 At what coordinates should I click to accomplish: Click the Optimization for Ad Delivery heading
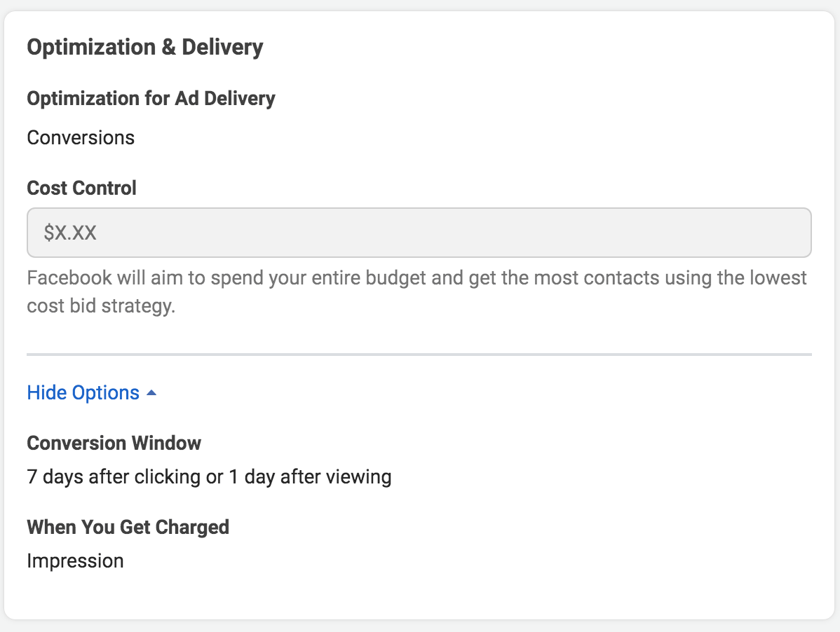click(150, 98)
